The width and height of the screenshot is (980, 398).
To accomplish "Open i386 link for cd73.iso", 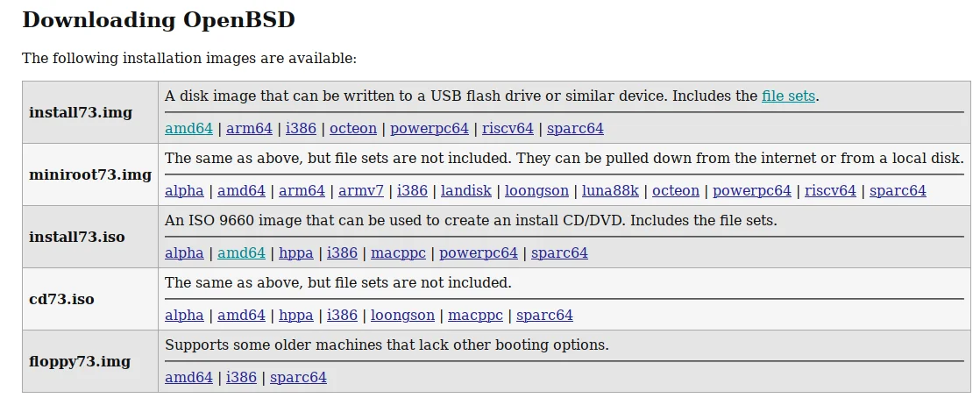I will [342, 316].
